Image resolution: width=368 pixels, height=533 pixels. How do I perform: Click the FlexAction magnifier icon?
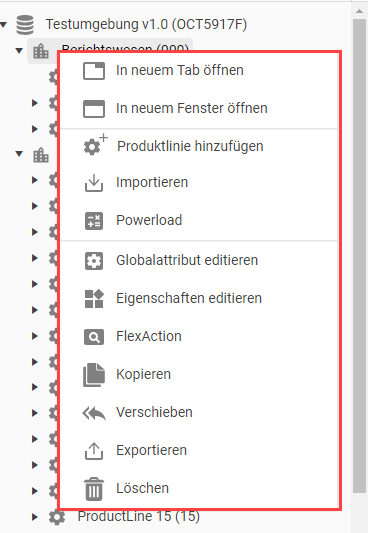94,337
